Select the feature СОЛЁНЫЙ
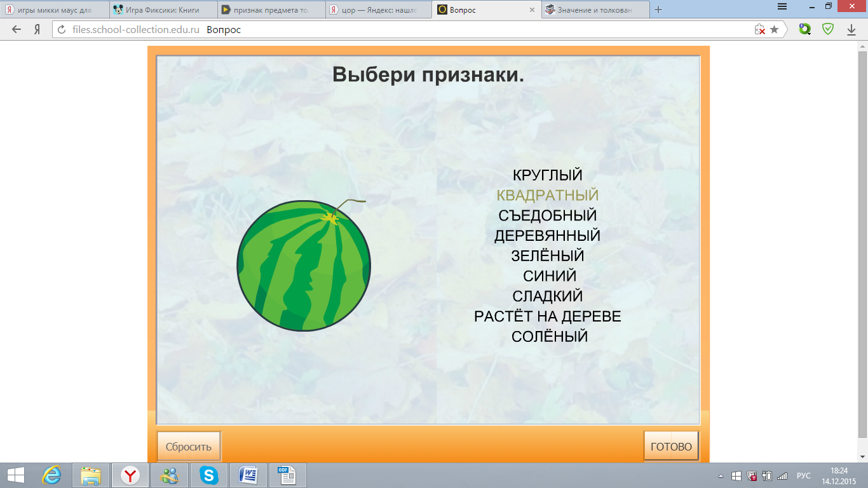 coord(550,336)
